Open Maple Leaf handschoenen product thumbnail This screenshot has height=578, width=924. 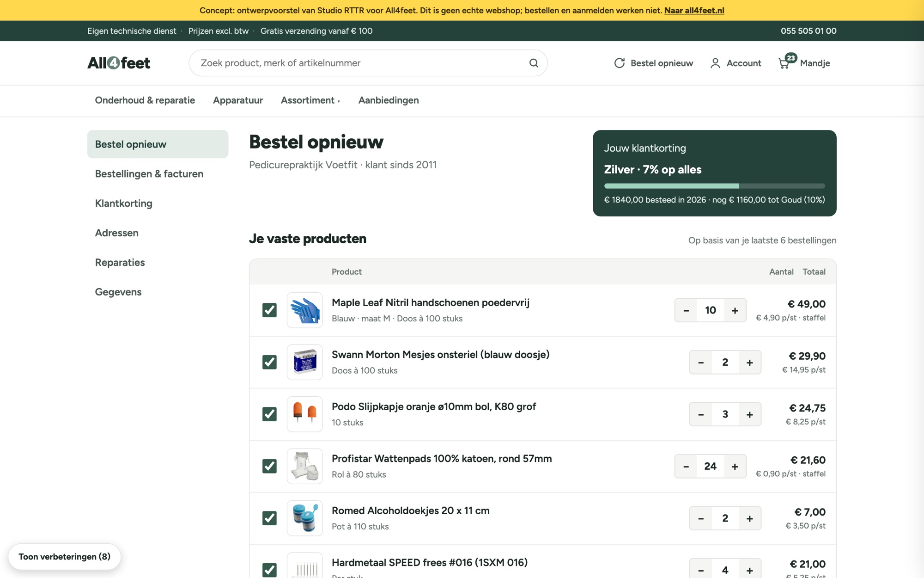pos(304,310)
